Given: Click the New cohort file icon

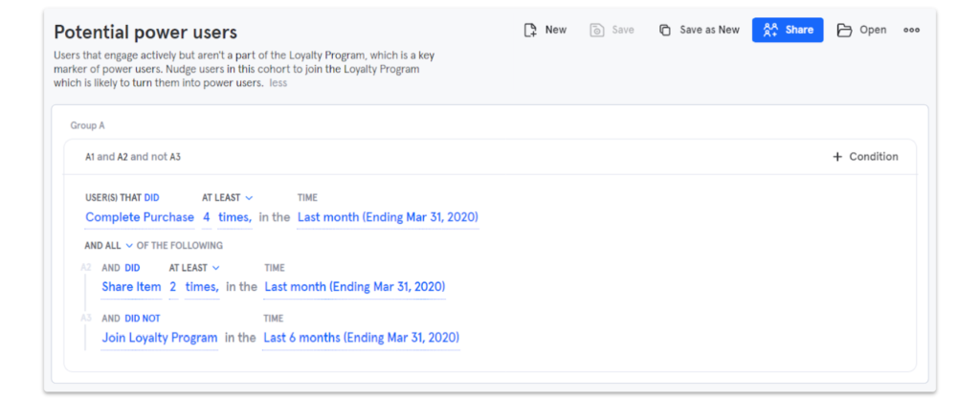Looking at the screenshot, I should 530,30.
